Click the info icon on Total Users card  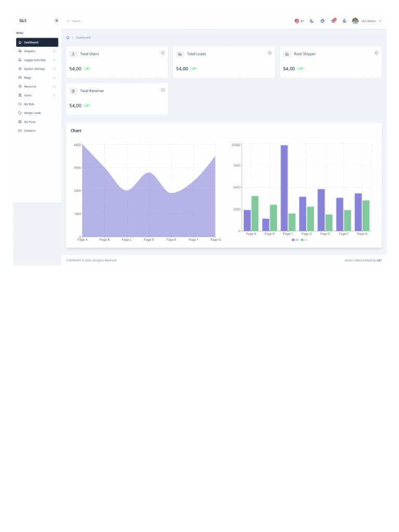click(163, 53)
